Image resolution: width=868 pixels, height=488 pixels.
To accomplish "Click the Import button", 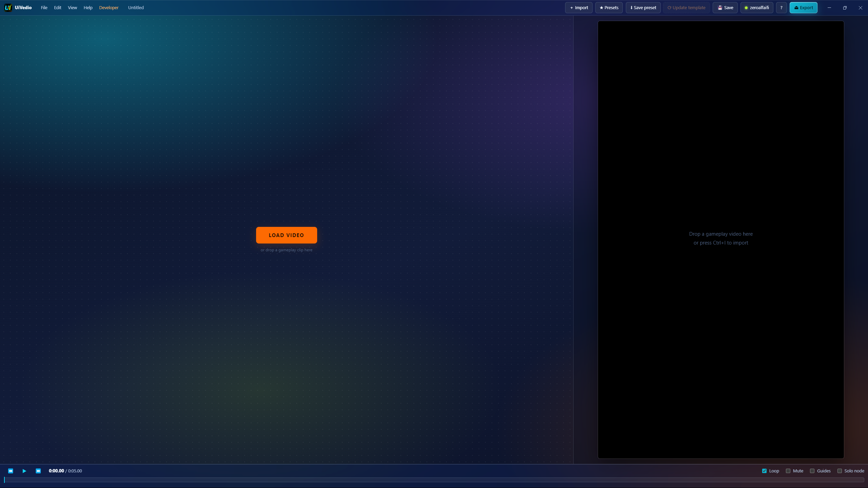I will pyautogui.click(x=579, y=7).
